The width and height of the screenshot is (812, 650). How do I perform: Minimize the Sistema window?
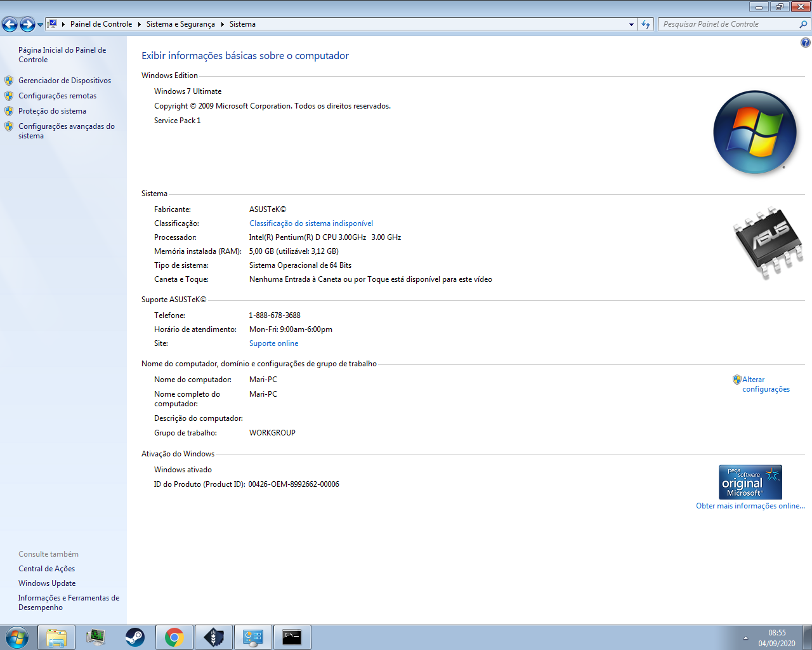[759, 6]
